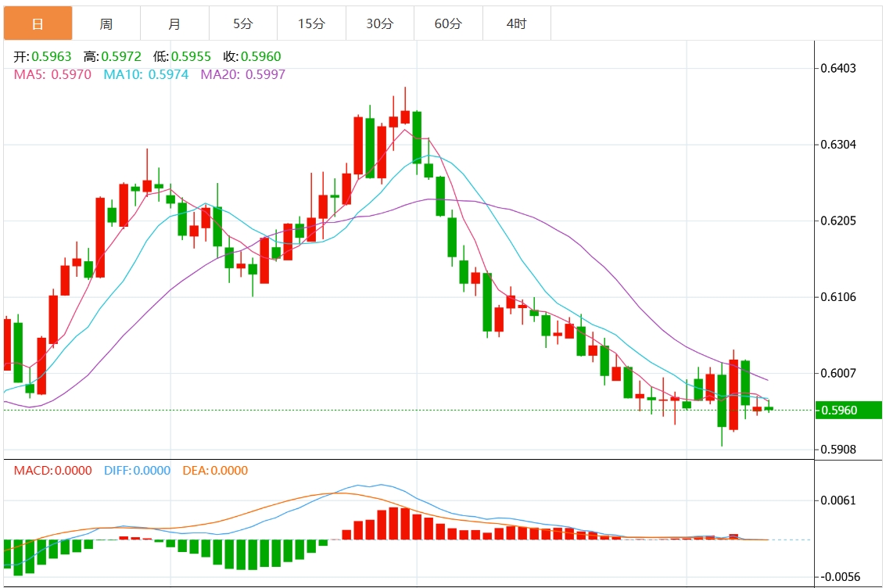The image size is (893, 588).
Task: Click the MACD: 0.0000 indicator label
Action: [53, 471]
